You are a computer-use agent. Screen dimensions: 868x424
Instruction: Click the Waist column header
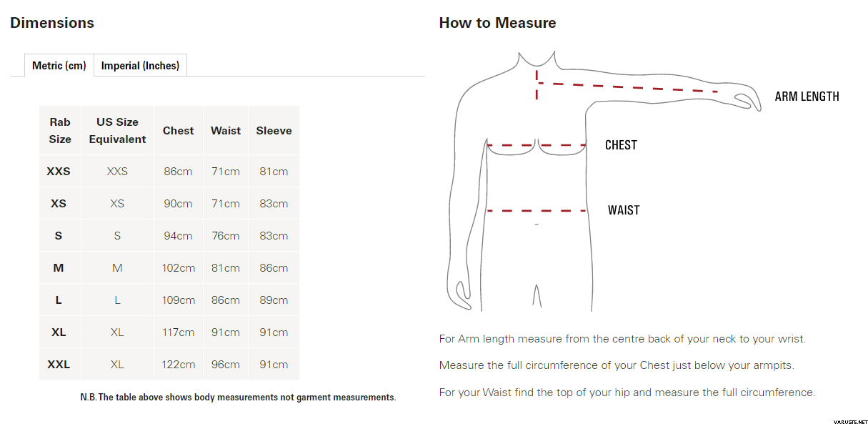pyautogui.click(x=226, y=131)
